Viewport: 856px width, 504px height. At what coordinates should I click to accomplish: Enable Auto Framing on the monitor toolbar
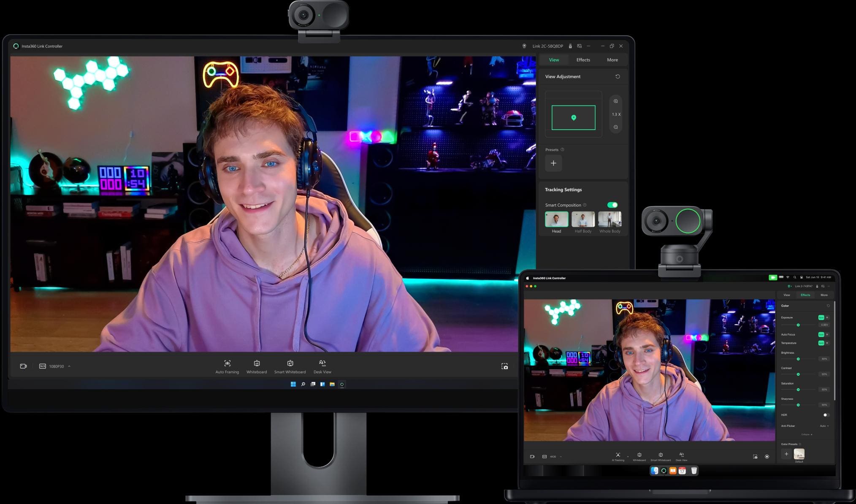(227, 364)
